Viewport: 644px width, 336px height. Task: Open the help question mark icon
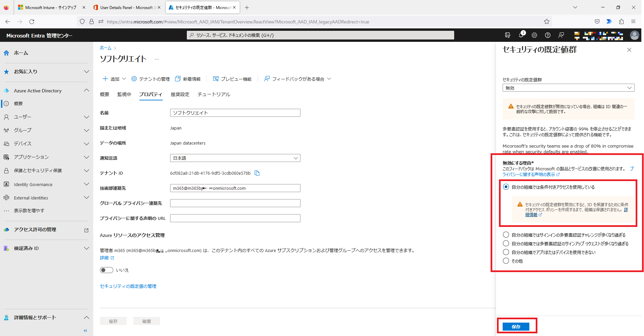click(x=548, y=35)
